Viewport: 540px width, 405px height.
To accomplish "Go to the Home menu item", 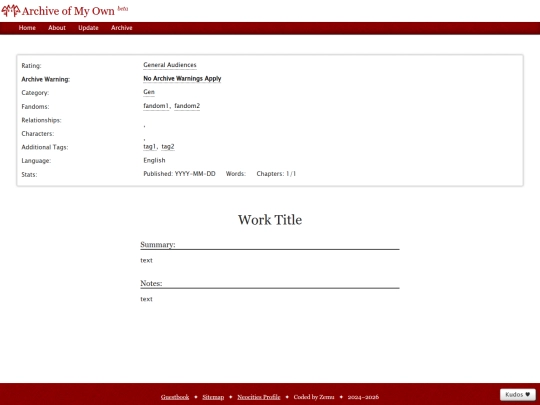I will pyautogui.click(x=27, y=28).
